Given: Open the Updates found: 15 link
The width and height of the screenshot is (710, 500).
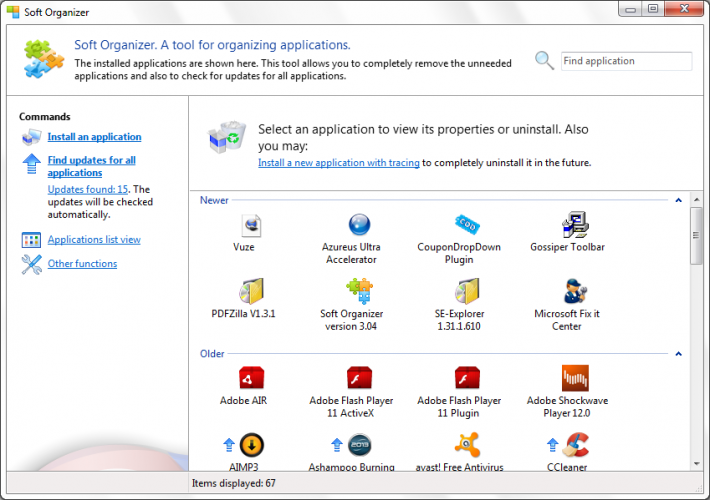Looking at the screenshot, I should pyautogui.click(x=88, y=189).
